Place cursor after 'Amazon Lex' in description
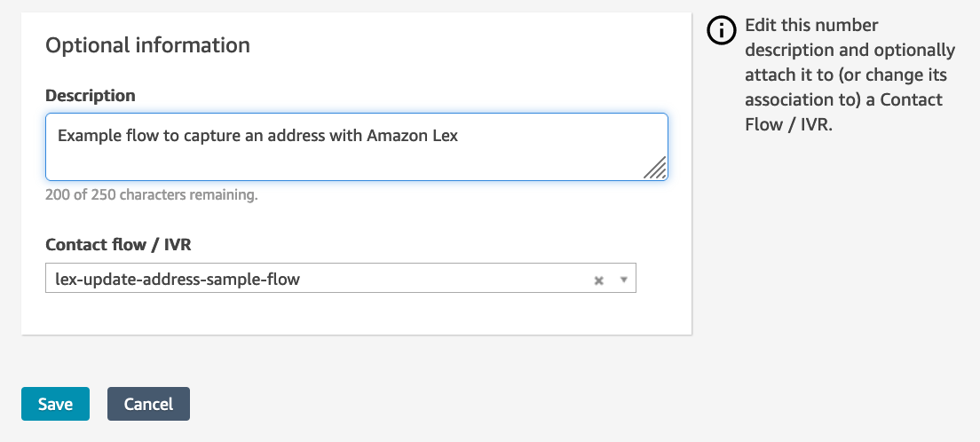Viewport: 980px width, 442px height. coord(459,136)
